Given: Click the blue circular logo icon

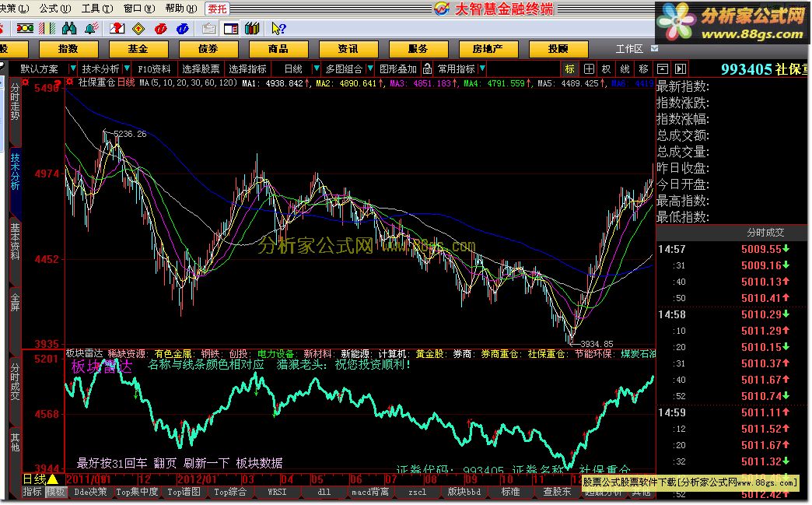Looking at the screenshot, I should pyautogui.click(x=182, y=29).
